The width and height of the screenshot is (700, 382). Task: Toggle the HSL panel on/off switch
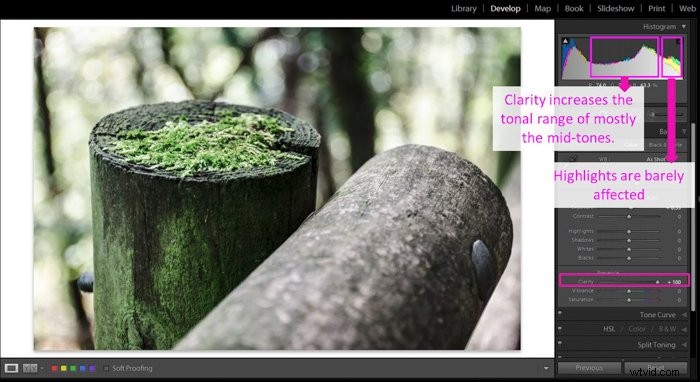point(560,328)
